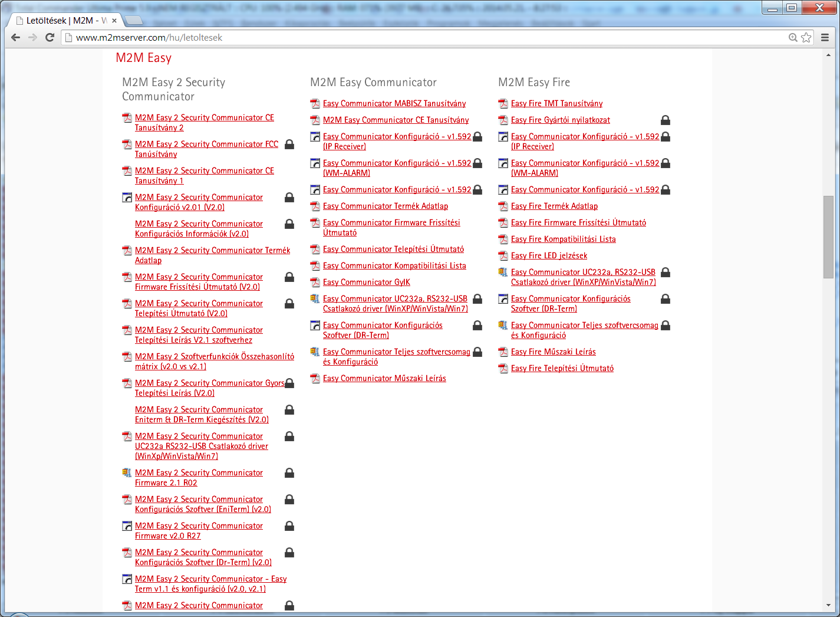
Task: Open M2M Easy 2 Konfigurációs Szoftver (EniTerm) (v2.0) link
Action: point(203,504)
